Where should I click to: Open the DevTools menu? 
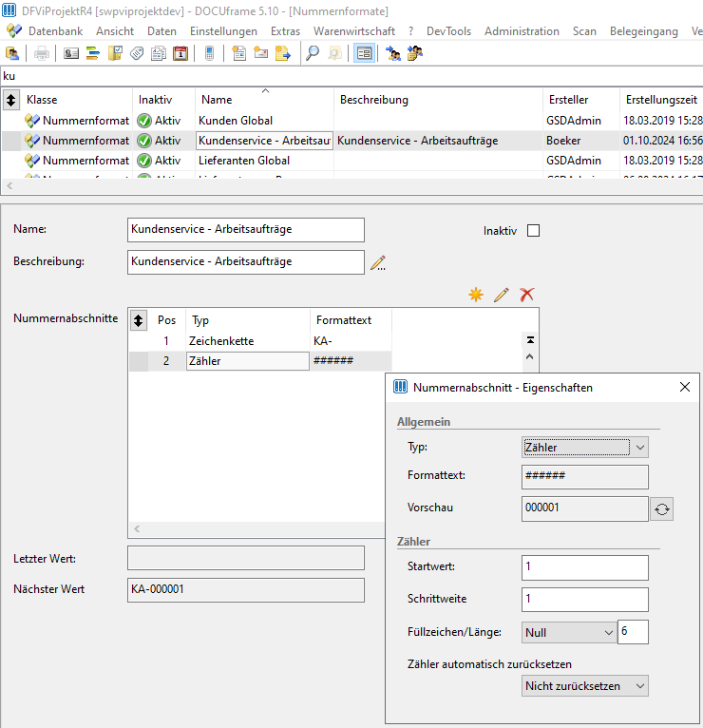point(448,31)
